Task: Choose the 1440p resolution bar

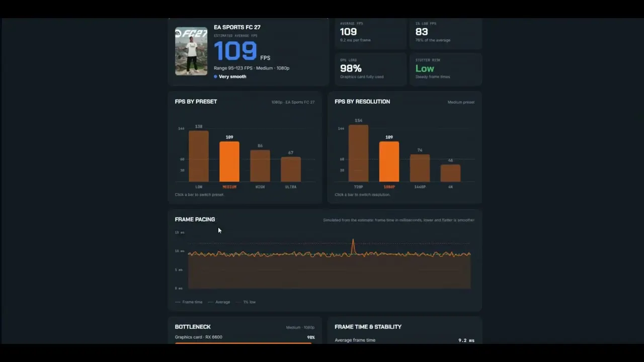Action: pyautogui.click(x=420, y=168)
